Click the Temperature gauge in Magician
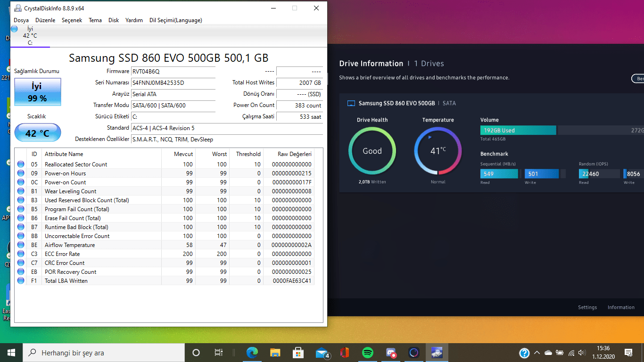This screenshot has width=644, height=362. pyautogui.click(x=438, y=151)
